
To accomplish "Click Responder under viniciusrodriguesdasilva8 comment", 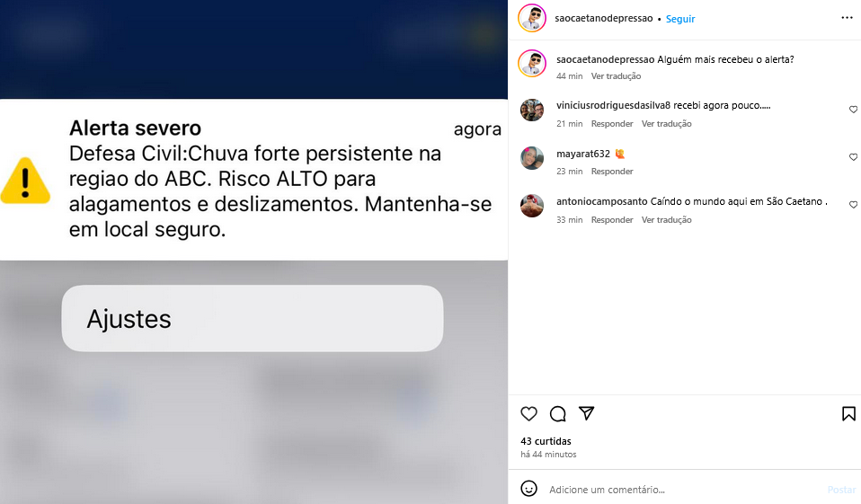I will click(612, 124).
